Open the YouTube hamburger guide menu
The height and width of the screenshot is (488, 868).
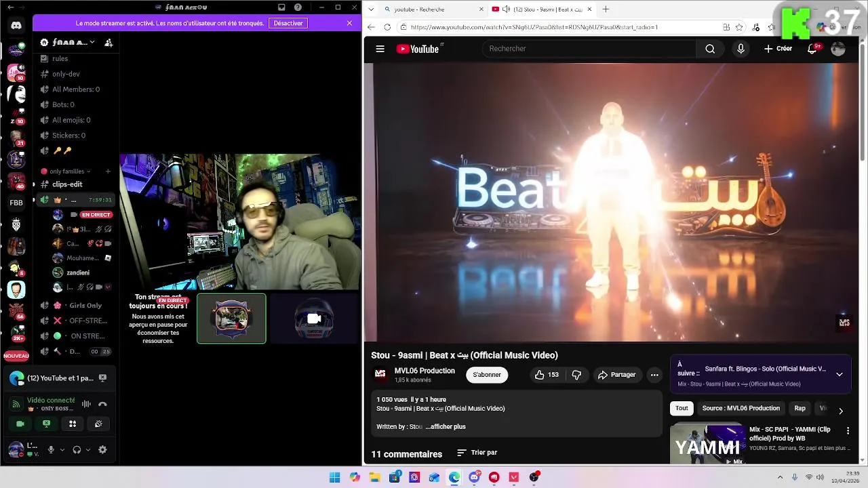380,49
